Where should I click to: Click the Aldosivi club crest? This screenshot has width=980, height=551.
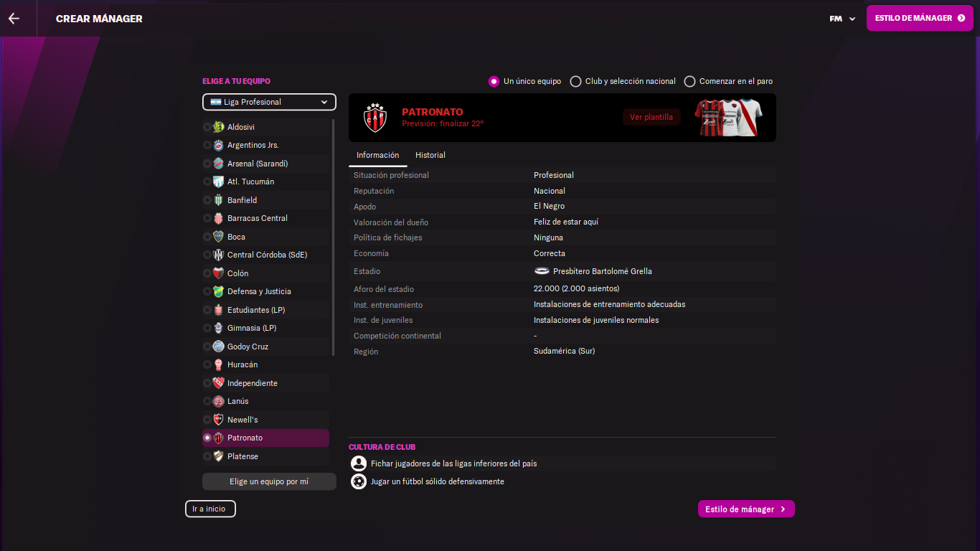pyautogui.click(x=218, y=127)
